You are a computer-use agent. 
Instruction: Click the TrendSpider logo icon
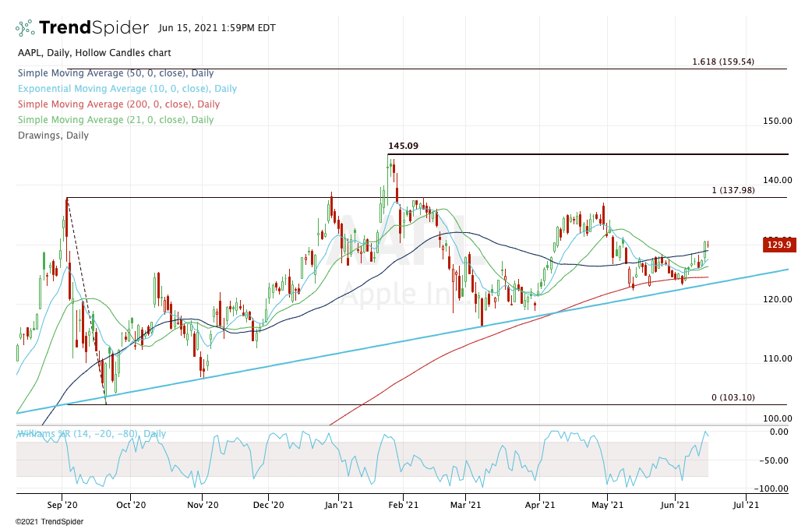point(25,28)
